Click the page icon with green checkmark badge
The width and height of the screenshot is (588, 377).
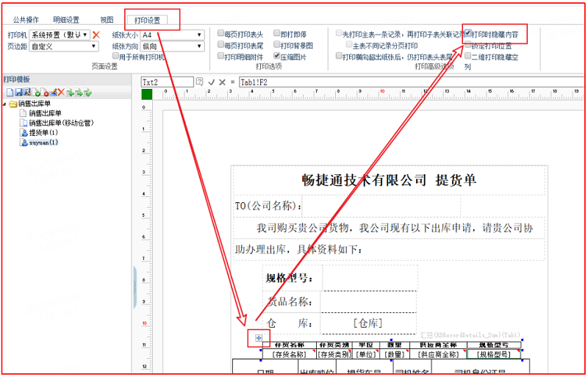(x=36, y=93)
